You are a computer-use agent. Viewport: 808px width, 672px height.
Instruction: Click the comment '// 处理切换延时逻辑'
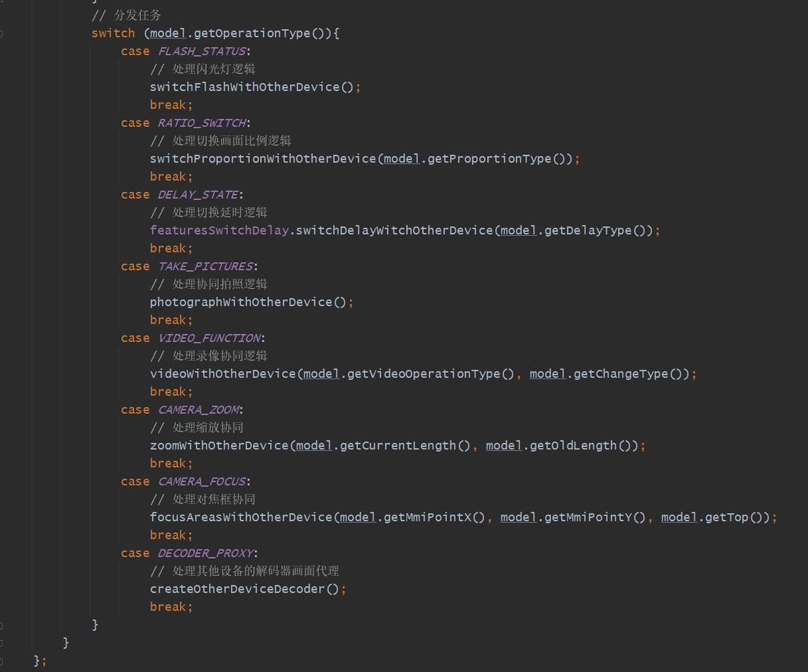tap(209, 212)
